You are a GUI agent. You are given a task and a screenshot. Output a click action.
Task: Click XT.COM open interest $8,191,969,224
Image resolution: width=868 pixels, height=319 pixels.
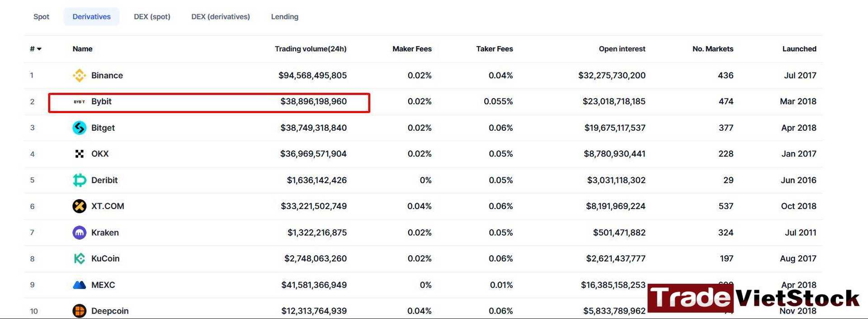click(x=616, y=206)
